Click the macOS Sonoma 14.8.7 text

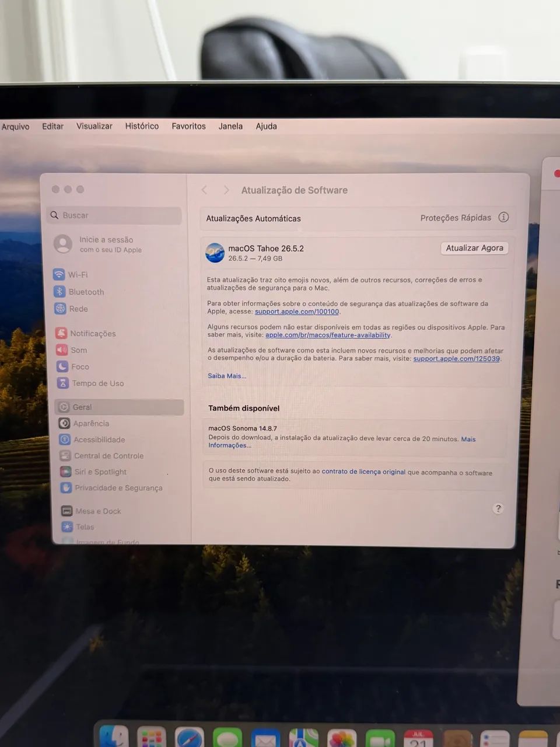coord(243,428)
